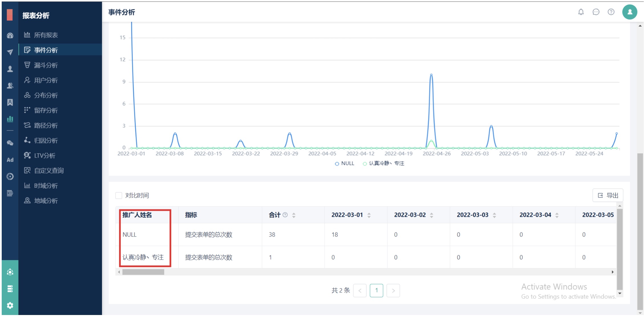Sort table by 2022-03-01 column
This screenshot has width=644, height=317.
(369, 215)
